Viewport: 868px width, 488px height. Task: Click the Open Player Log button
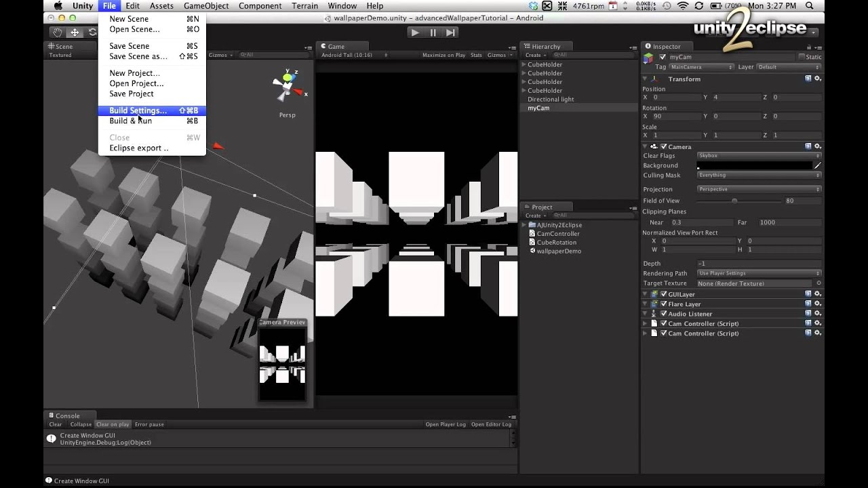pyautogui.click(x=446, y=424)
